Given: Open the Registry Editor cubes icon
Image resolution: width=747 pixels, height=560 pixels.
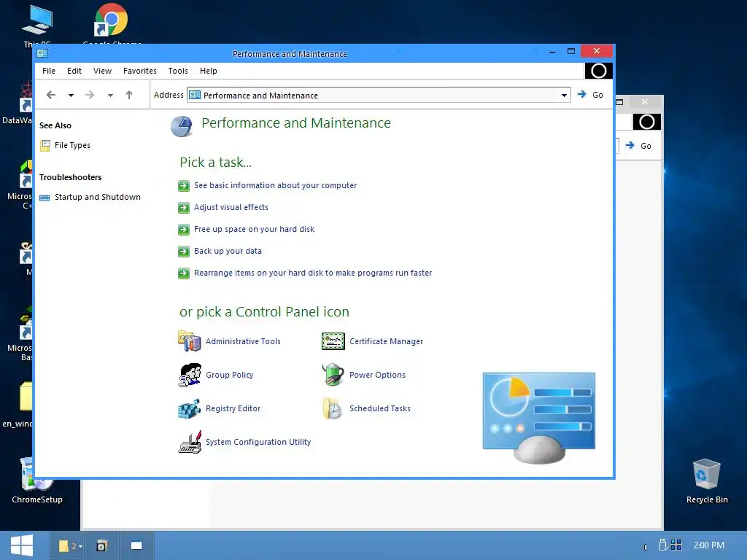Looking at the screenshot, I should click(189, 408).
